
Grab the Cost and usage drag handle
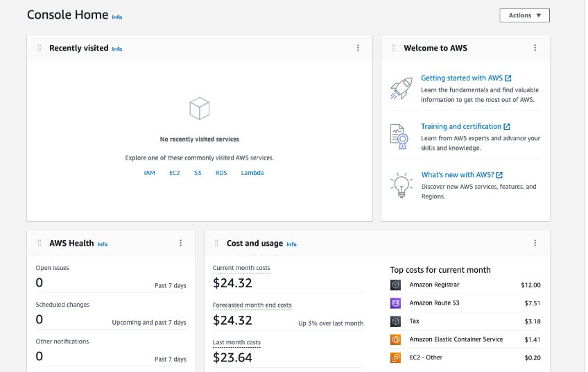click(216, 243)
